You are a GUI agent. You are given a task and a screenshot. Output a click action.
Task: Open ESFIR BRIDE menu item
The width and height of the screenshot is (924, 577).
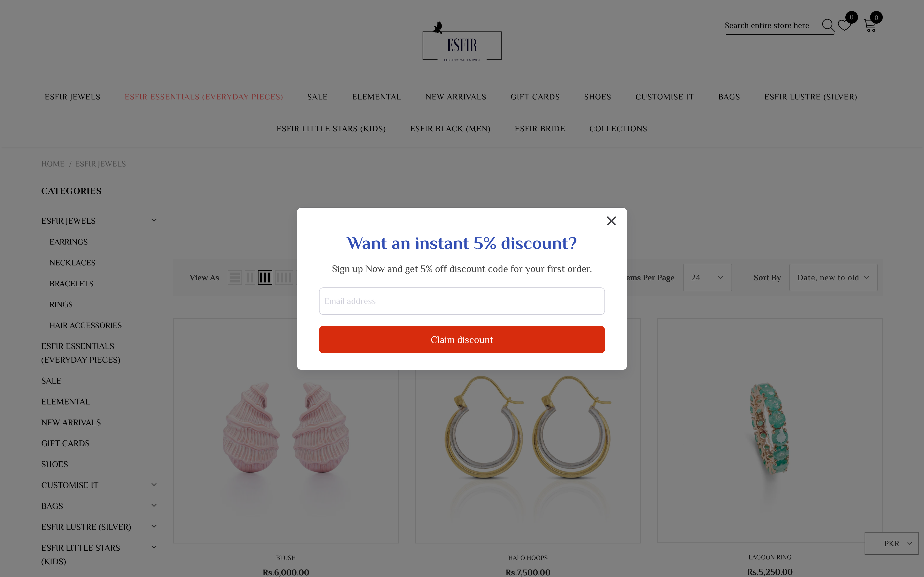540,129
